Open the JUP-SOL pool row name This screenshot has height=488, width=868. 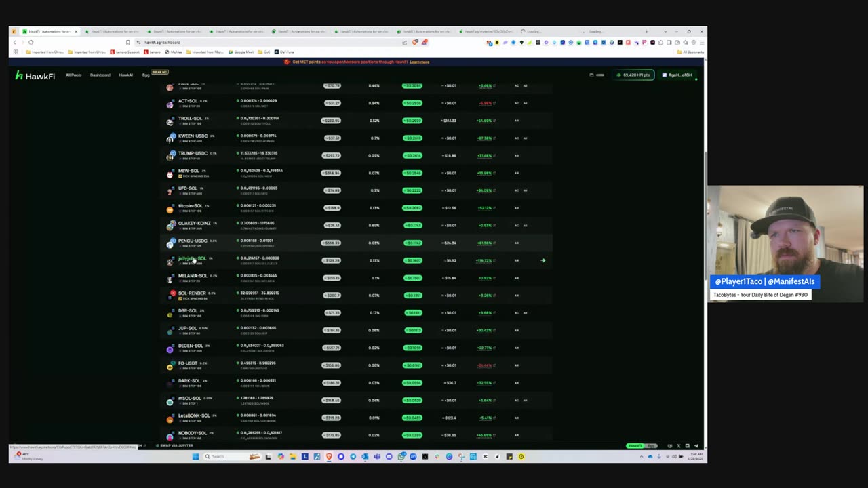[187, 328]
